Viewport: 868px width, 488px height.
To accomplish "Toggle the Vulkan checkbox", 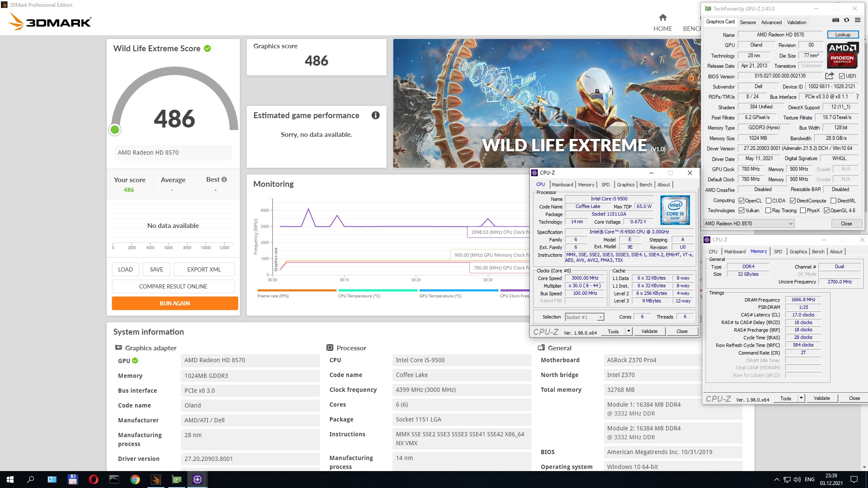I will coord(741,211).
